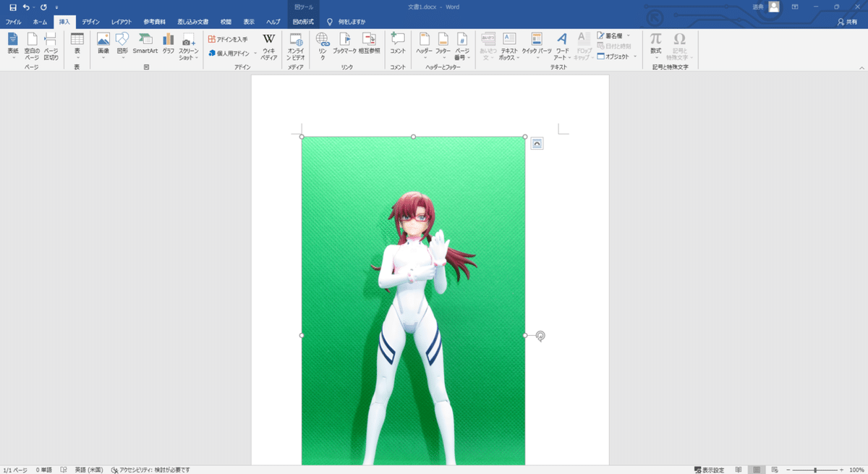
Task: Select the inserted figure picture
Action: pos(413,300)
